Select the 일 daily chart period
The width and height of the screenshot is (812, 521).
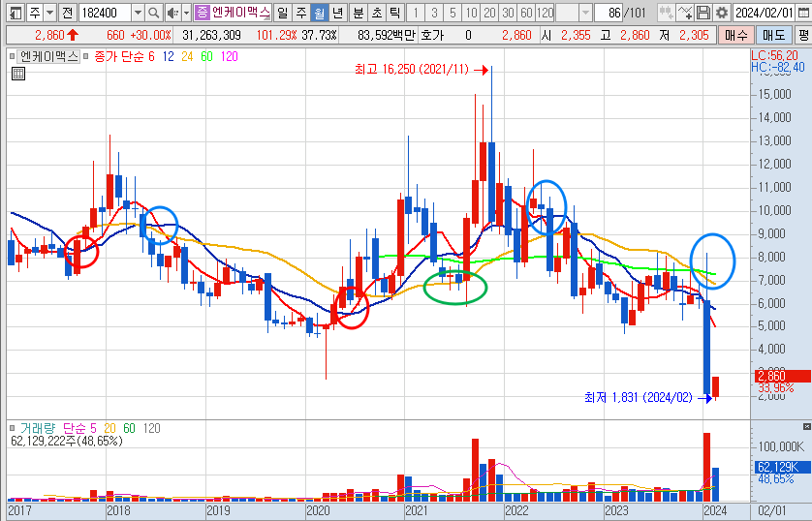point(282,13)
